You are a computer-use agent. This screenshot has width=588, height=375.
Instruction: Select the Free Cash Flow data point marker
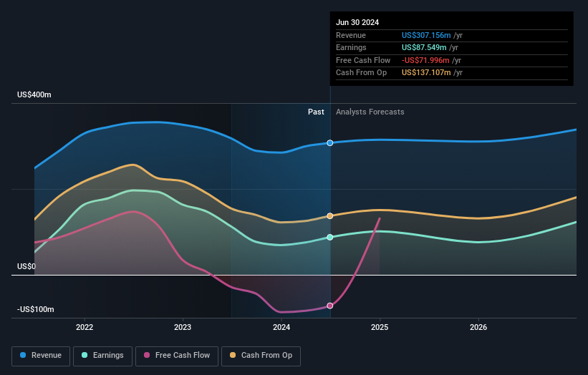tap(330, 306)
